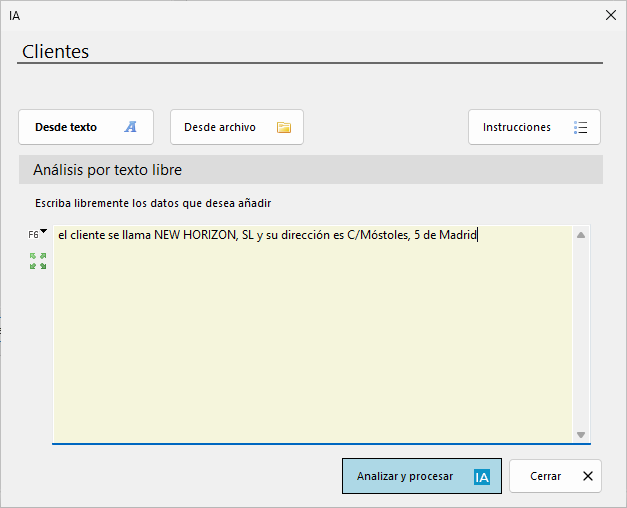Switch to Desde texto mode
The image size is (627, 508).
click(86, 127)
